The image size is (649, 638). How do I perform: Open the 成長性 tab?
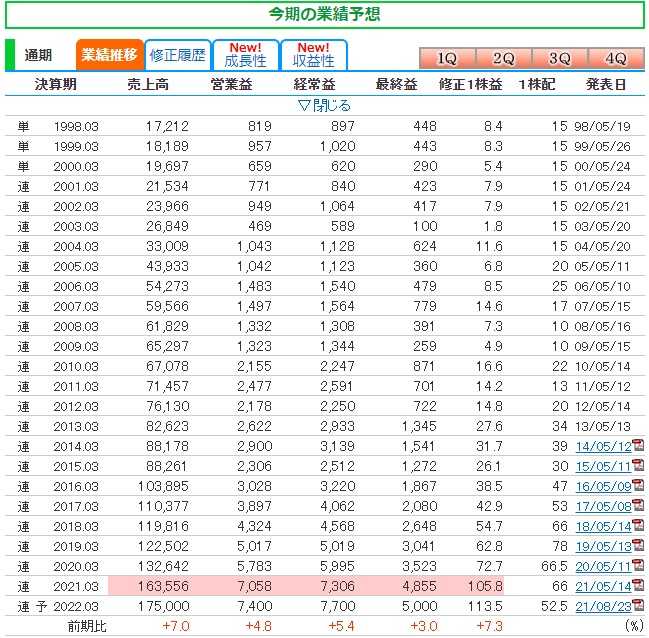(245, 55)
